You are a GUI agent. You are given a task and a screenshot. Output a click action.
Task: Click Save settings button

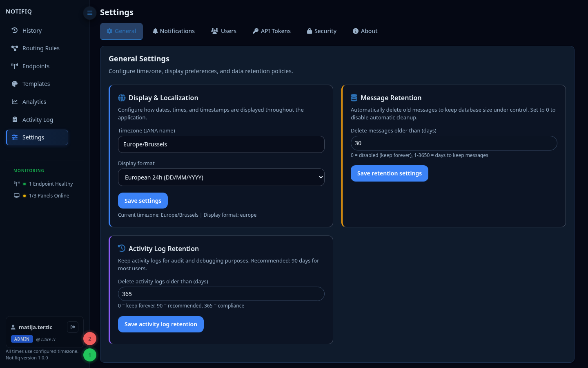143,201
